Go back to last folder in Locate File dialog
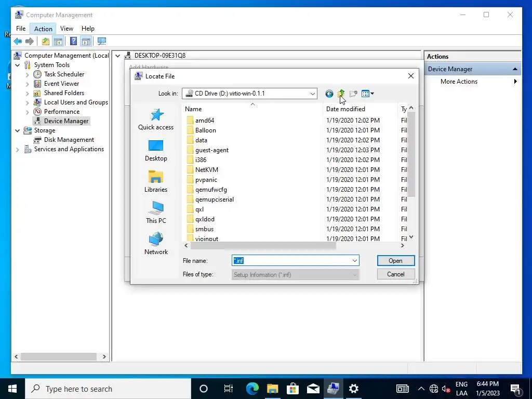 coord(329,94)
